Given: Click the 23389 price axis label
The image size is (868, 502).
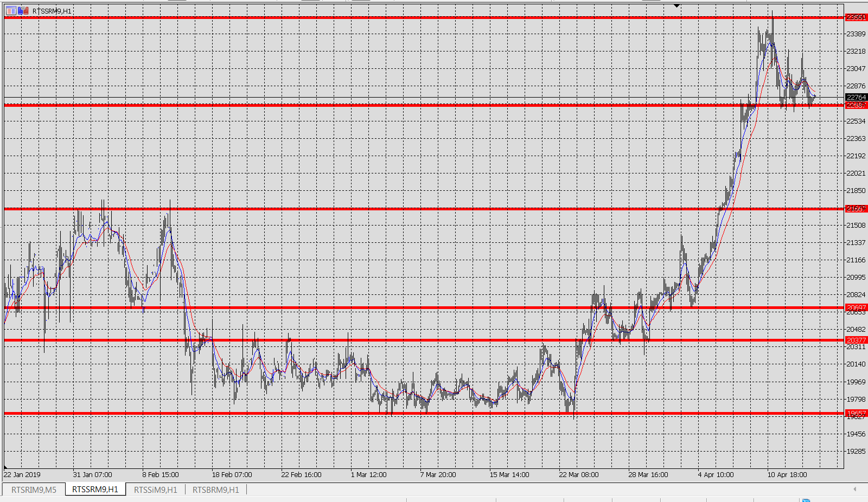Looking at the screenshot, I should pos(856,34).
